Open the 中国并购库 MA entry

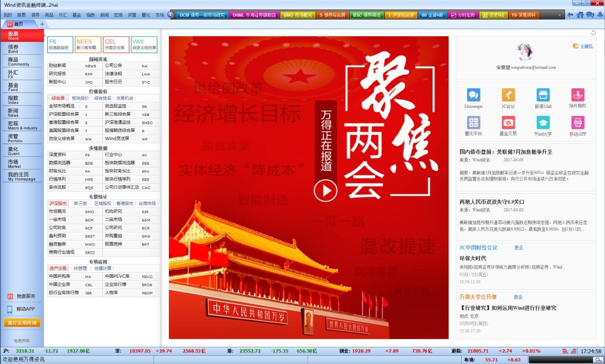(75, 276)
